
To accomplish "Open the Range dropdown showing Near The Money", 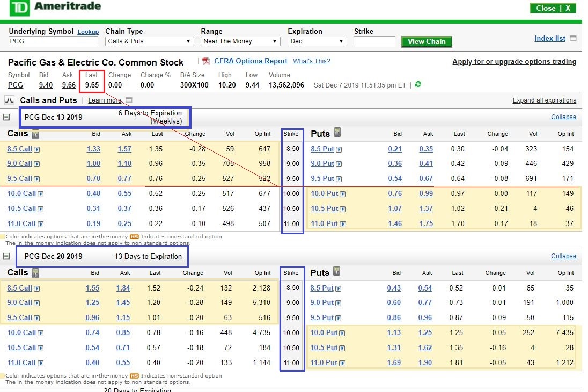I will pos(240,41).
